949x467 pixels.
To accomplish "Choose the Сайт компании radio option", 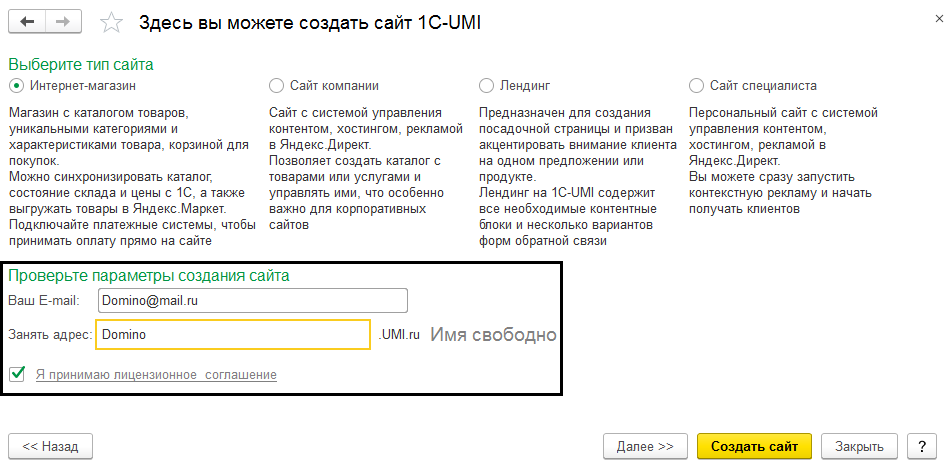I will coord(276,86).
